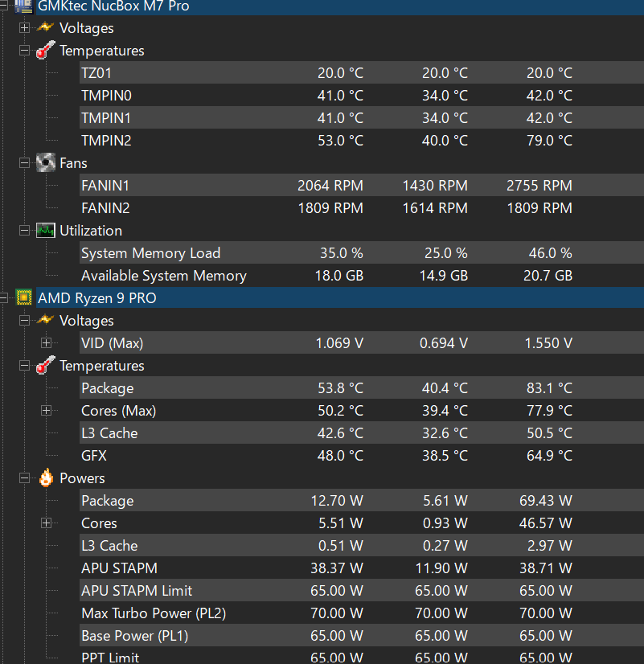This screenshot has height=664, width=644.
Task: Select the TMPIN0 sensor label
Action: click(106, 96)
